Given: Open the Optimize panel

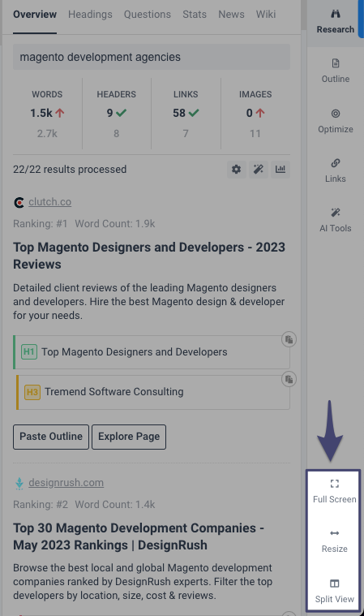Looking at the screenshot, I should coord(336,122).
